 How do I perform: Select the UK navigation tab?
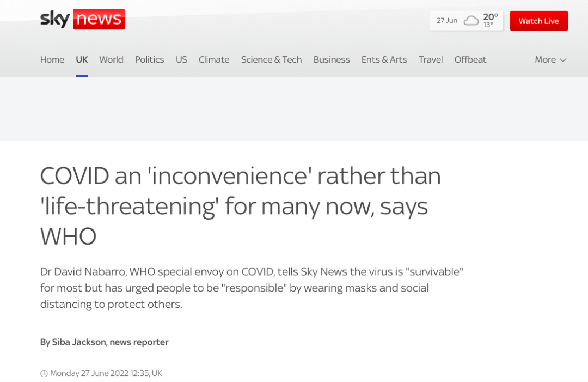(x=82, y=60)
